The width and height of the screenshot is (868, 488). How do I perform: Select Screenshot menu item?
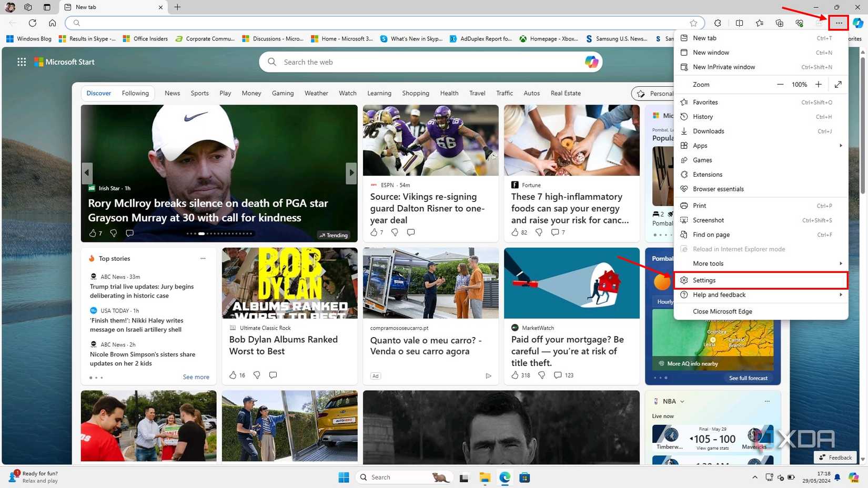761,220
